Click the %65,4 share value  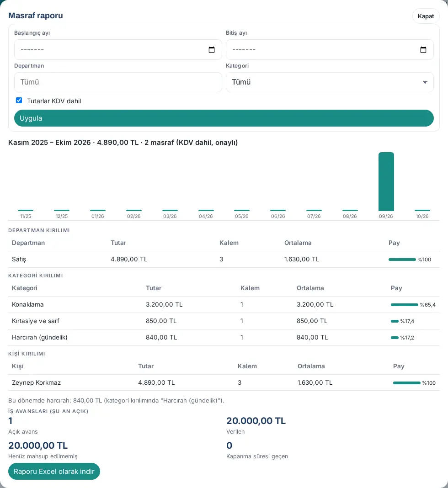pos(428,305)
